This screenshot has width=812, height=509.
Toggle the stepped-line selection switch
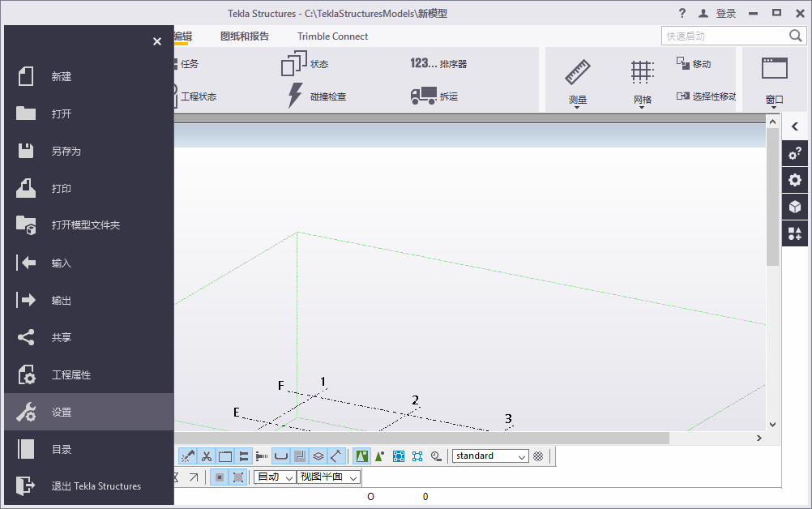point(299,456)
